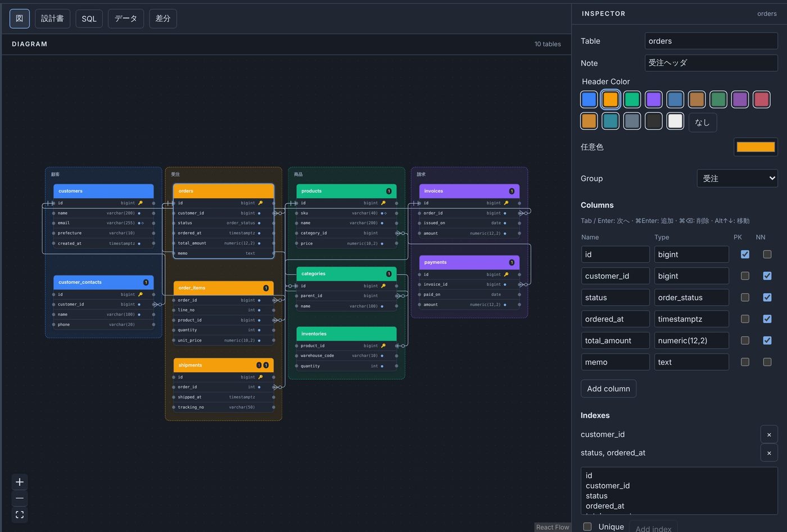
Task: Select the products table header in diagram
Action: pyautogui.click(x=346, y=191)
